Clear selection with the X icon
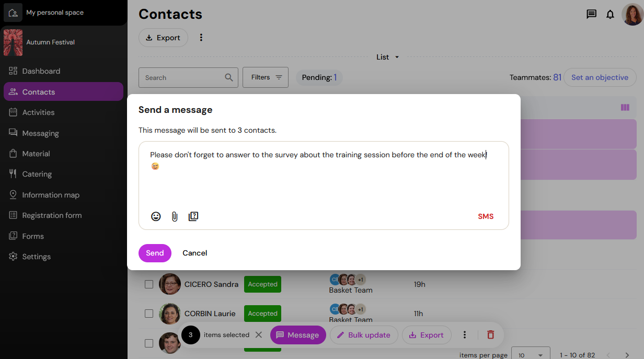 coord(258,335)
